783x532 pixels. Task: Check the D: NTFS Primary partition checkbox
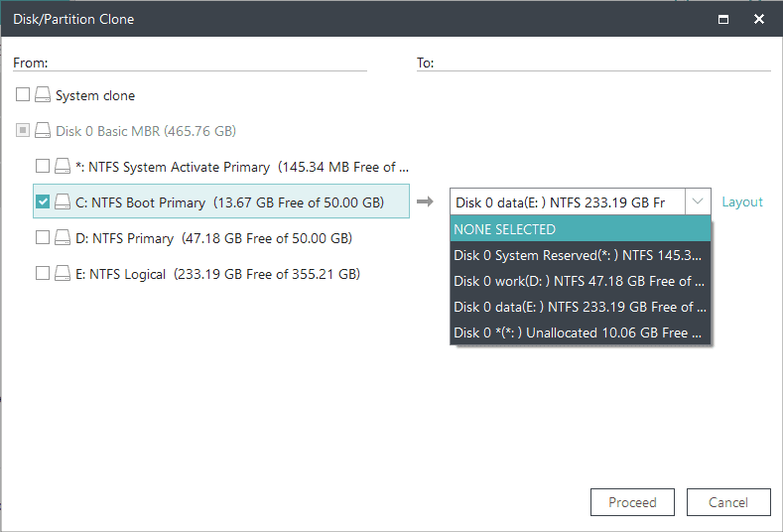click(43, 238)
